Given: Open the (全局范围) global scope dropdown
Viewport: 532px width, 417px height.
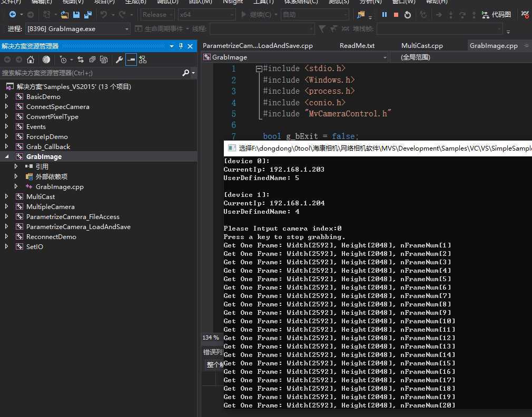Looking at the screenshot, I should coord(461,57).
